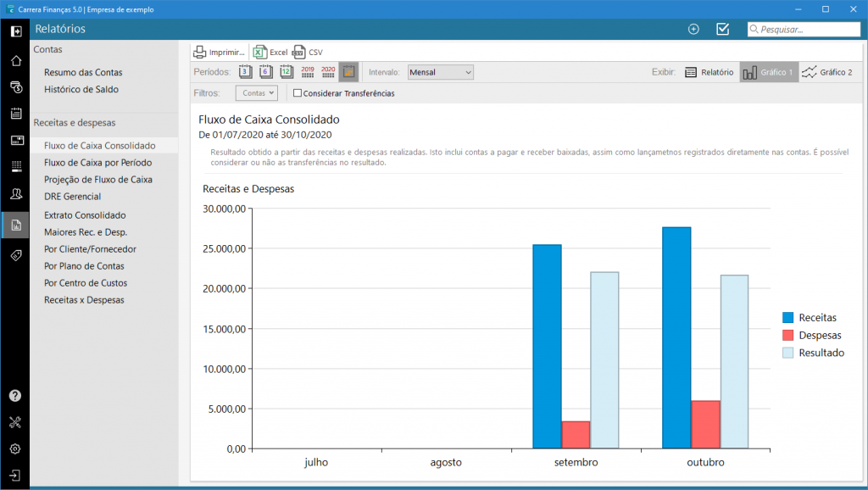The image size is (868, 490).
Task: Open the contacts icon in left sidebar
Action: coord(15,195)
